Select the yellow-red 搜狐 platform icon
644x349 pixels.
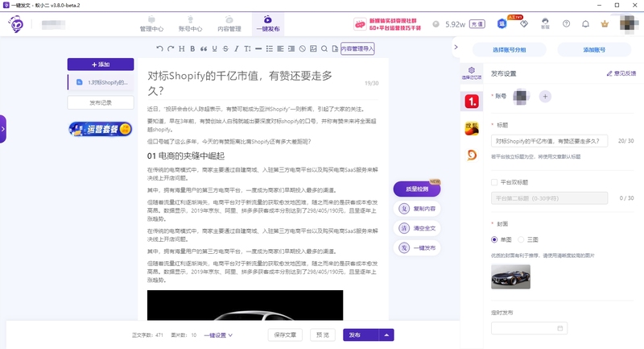click(x=472, y=129)
